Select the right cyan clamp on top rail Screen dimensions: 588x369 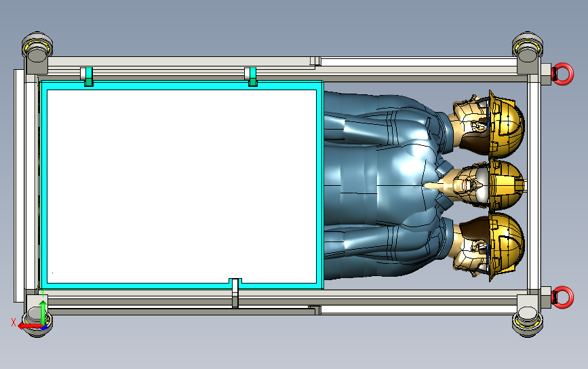point(253,77)
